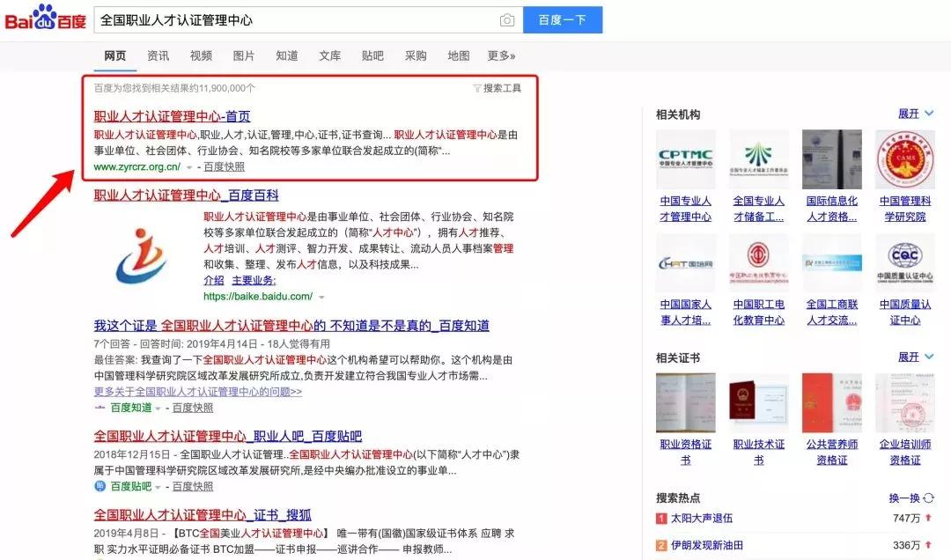Image resolution: width=951 pixels, height=560 pixels.
Task: Open 更多关于全国职业人才认证管理中心的问题 link
Action: (x=198, y=391)
